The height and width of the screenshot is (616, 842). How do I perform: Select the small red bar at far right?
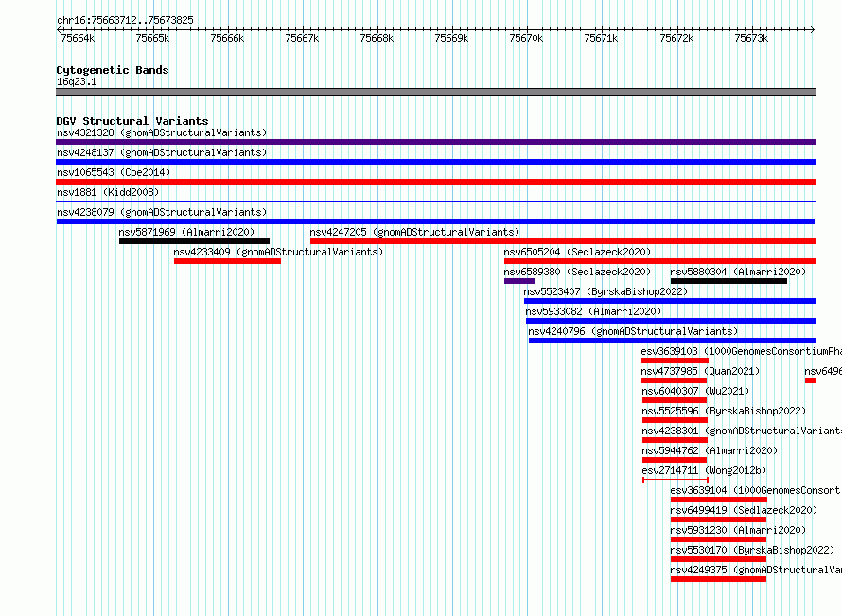[811, 380]
